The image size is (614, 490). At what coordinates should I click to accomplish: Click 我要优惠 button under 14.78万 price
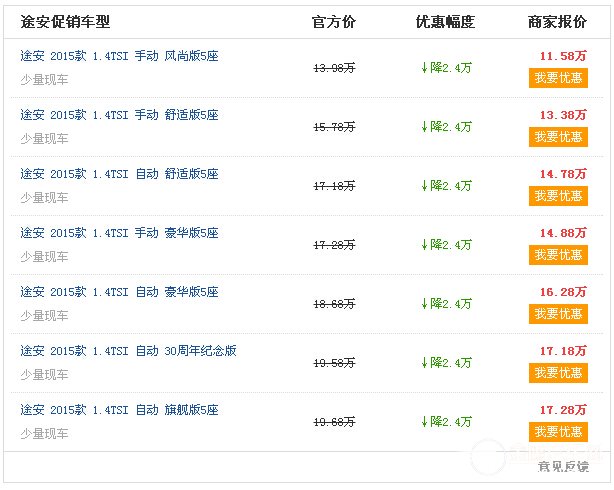tap(558, 196)
